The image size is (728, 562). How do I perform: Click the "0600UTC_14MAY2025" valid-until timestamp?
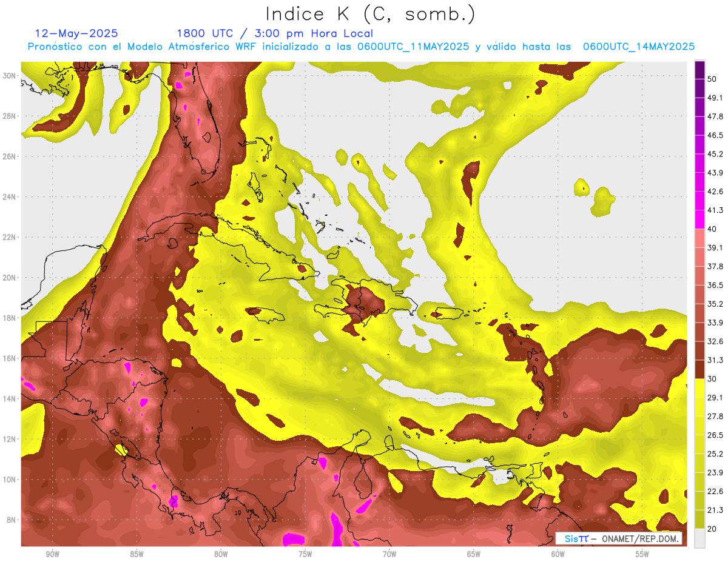click(x=639, y=47)
